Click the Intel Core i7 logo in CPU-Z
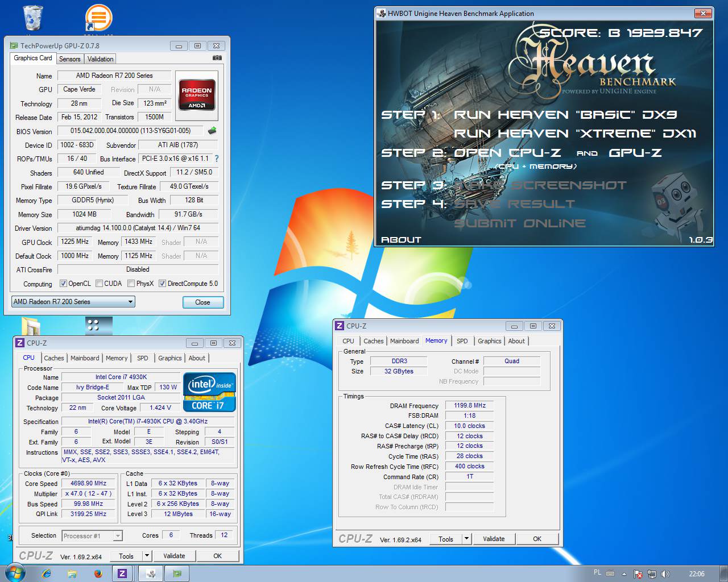The width and height of the screenshot is (728, 582). 209,392
